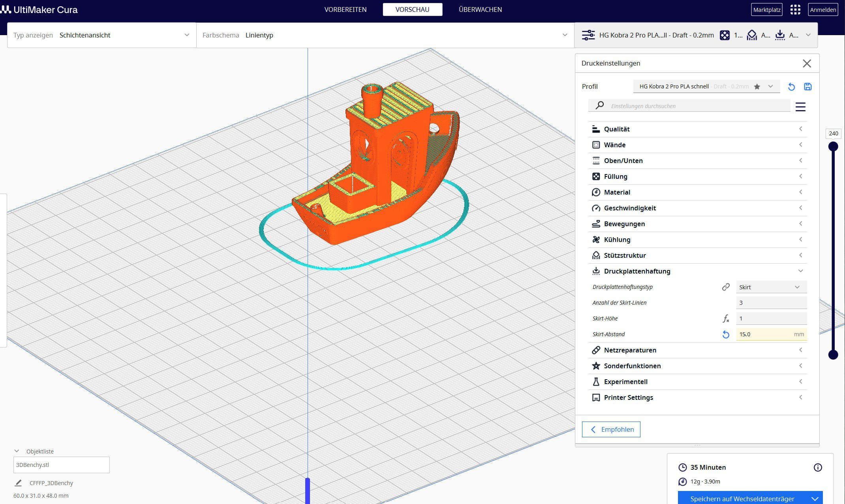845x504 pixels.
Task: Open the settings visibility hamburger menu
Action: coord(800,107)
